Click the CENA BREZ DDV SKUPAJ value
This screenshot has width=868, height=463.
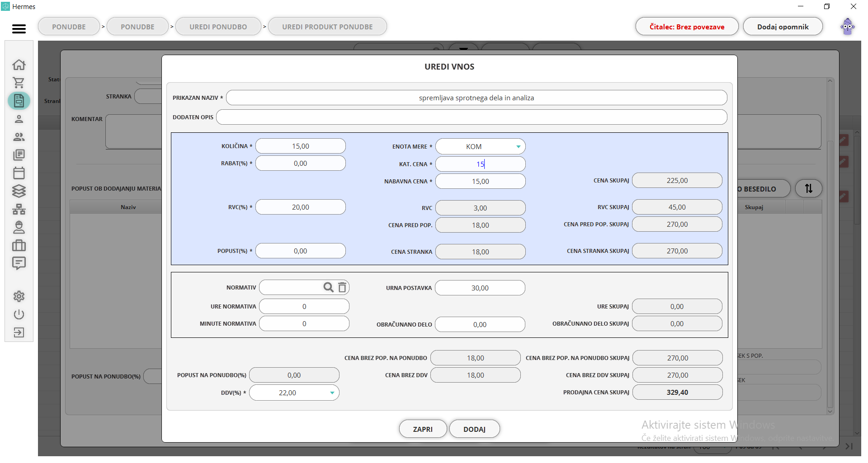pyautogui.click(x=677, y=375)
